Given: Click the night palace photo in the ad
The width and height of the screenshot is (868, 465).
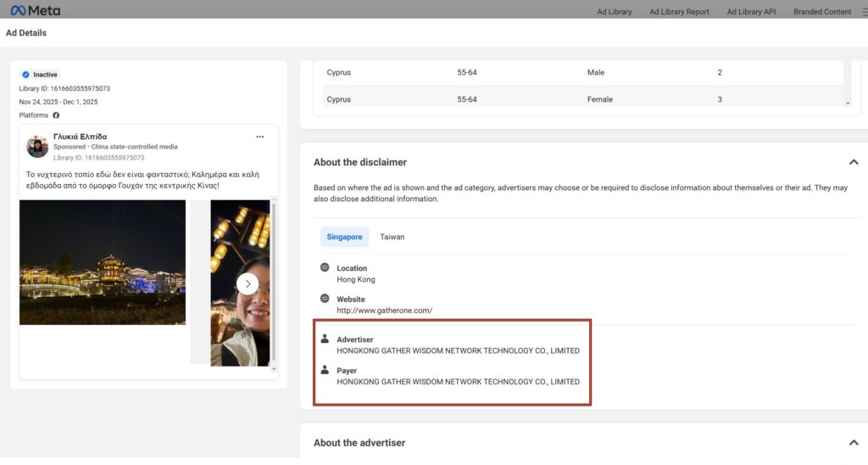Looking at the screenshot, I should [x=103, y=262].
